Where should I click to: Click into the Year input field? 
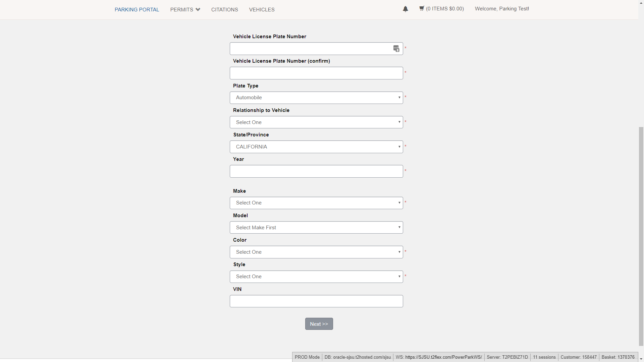tap(316, 171)
